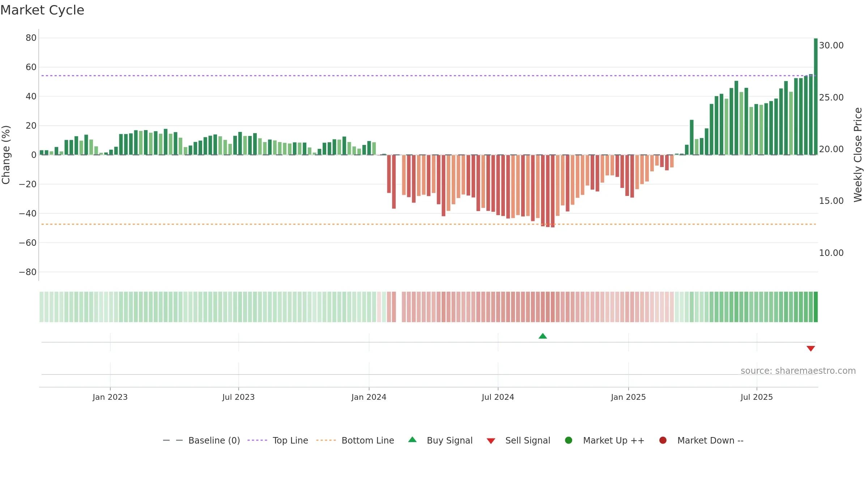Click the Jan 2025 axis label
The height and width of the screenshot is (488, 868).
coord(628,397)
